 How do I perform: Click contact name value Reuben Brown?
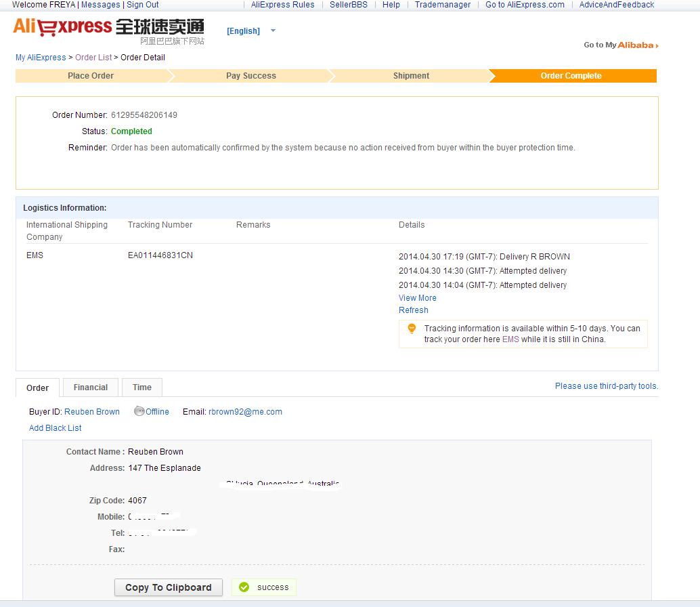[155, 452]
